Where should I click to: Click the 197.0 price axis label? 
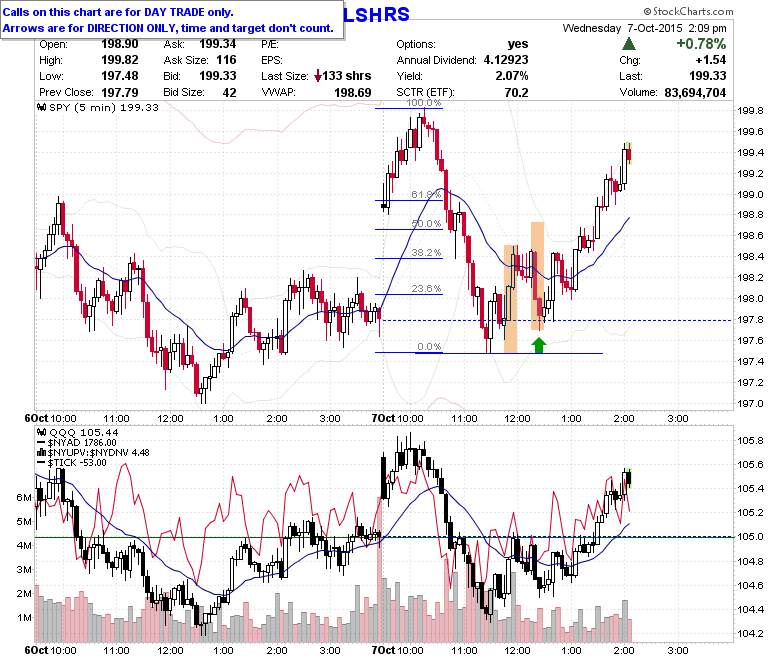pyautogui.click(x=750, y=403)
